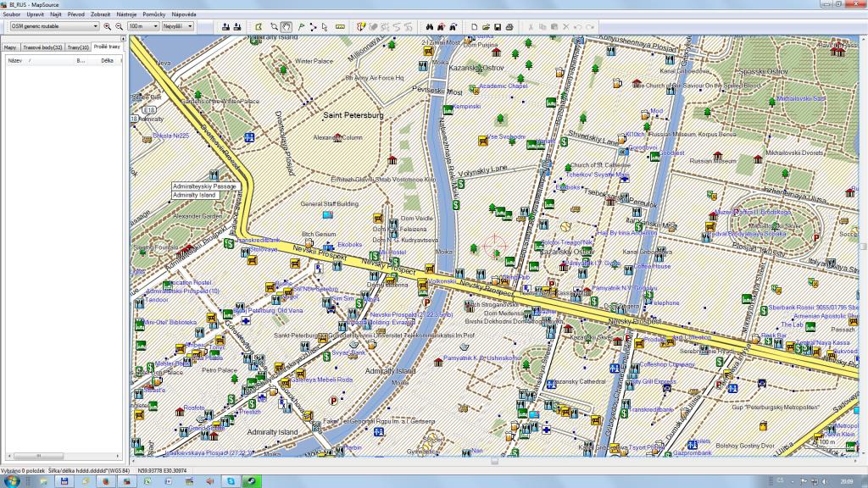868x488 pixels.
Task: Open the Nápověda menu
Action: (184, 14)
